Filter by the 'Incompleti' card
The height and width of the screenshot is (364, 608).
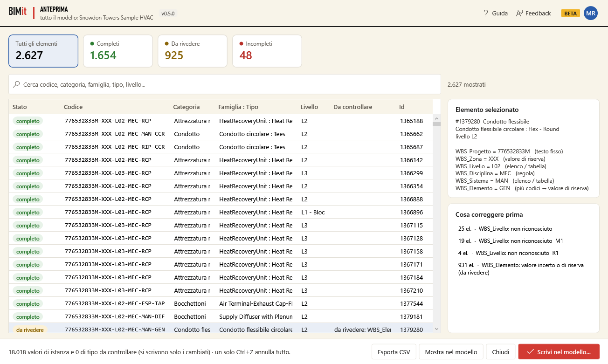pos(267,51)
